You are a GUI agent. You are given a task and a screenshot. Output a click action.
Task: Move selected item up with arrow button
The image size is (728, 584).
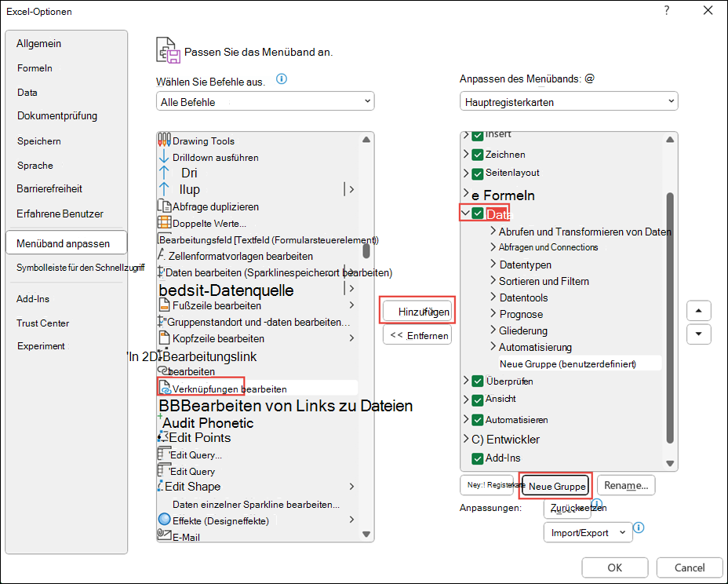tap(699, 310)
